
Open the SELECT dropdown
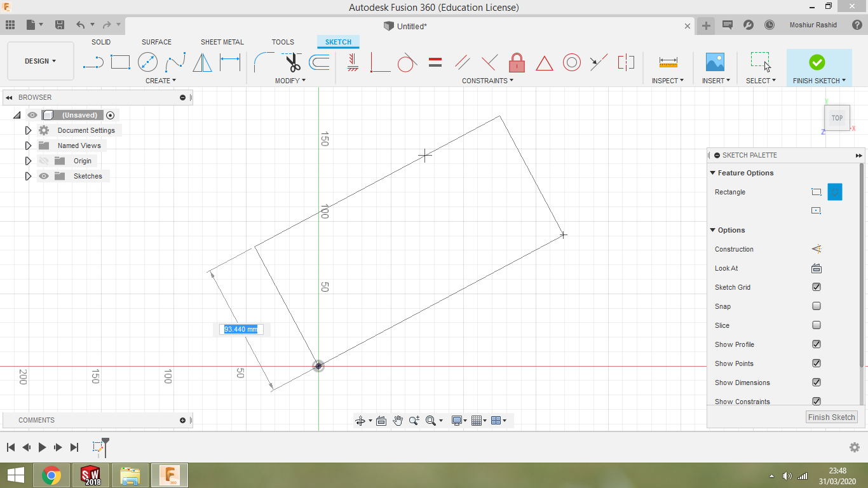pos(761,81)
